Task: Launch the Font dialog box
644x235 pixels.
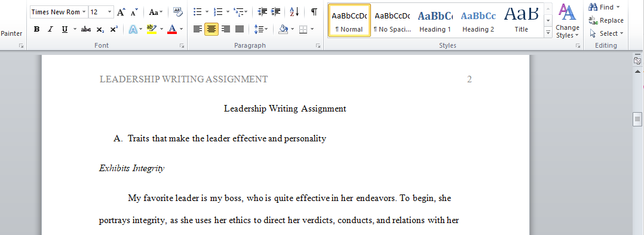Action: [x=182, y=47]
